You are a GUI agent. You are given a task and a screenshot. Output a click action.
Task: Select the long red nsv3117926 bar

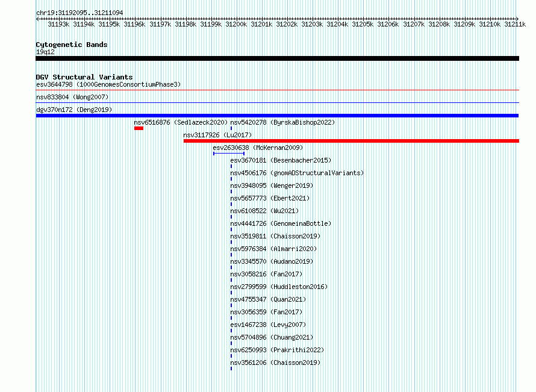tap(351, 141)
